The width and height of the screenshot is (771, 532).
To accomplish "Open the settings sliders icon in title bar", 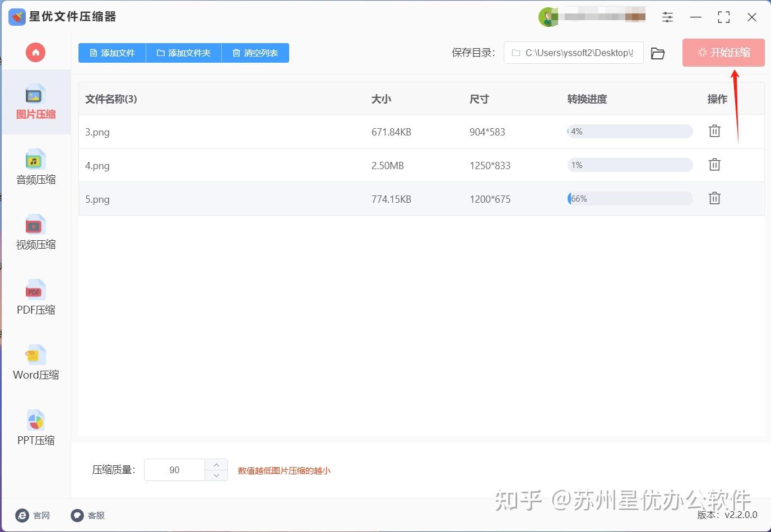I will 667,17.
